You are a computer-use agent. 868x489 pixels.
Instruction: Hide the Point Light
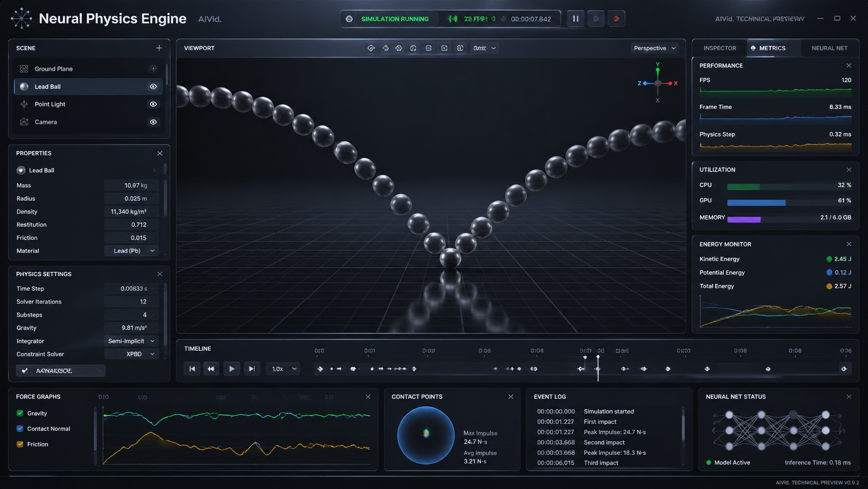(x=153, y=104)
